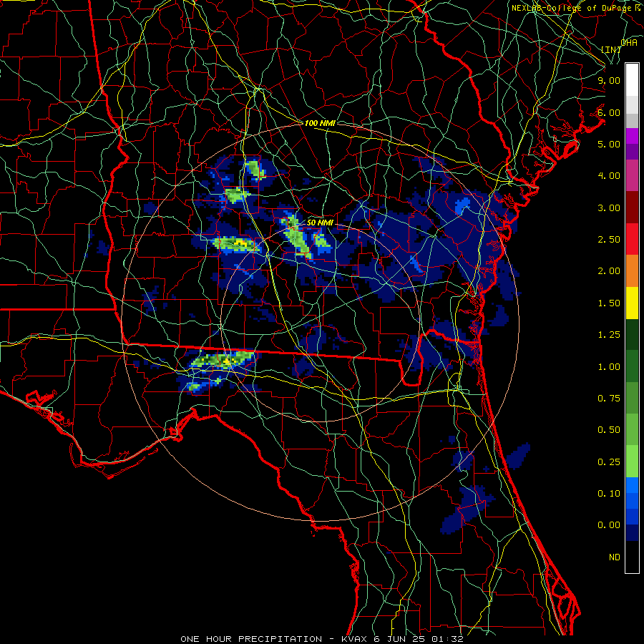Click the 2.50 legend value
The height and width of the screenshot is (644, 644).
point(609,240)
